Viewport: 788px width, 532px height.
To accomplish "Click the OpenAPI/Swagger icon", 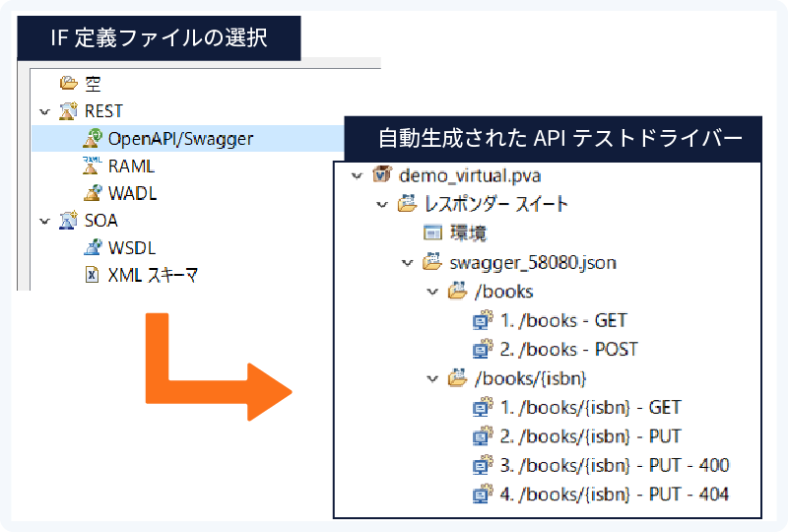I will (93, 138).
